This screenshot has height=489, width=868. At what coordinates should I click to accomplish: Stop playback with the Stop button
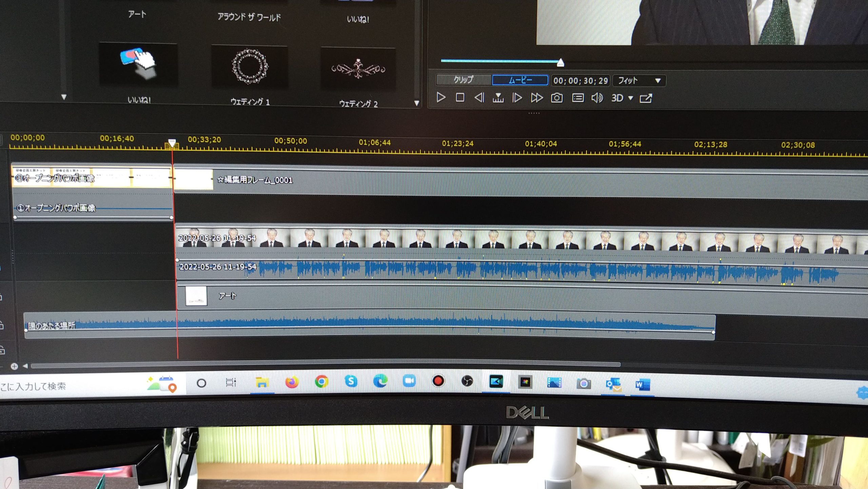coord(460,98)
